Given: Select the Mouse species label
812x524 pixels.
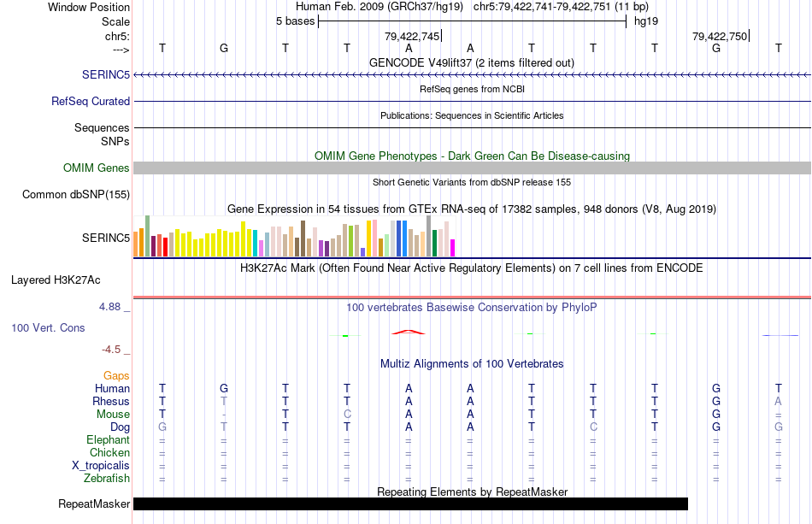Looking at the screenshot, I should (x=114, y=415).
